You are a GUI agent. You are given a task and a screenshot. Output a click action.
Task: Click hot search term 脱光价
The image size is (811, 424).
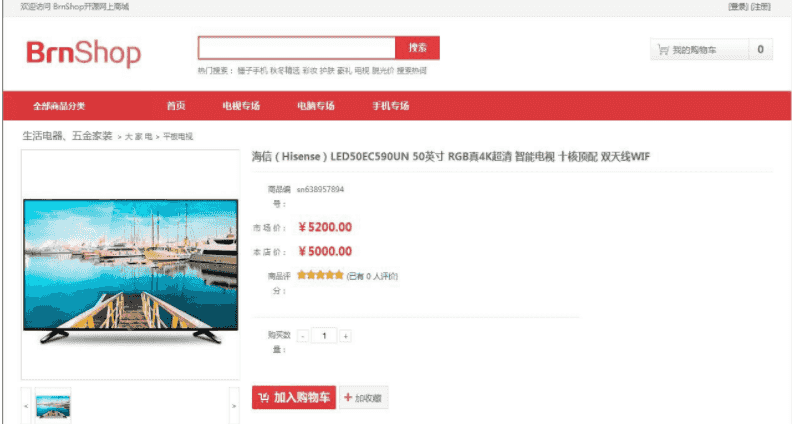pos(383,71)
